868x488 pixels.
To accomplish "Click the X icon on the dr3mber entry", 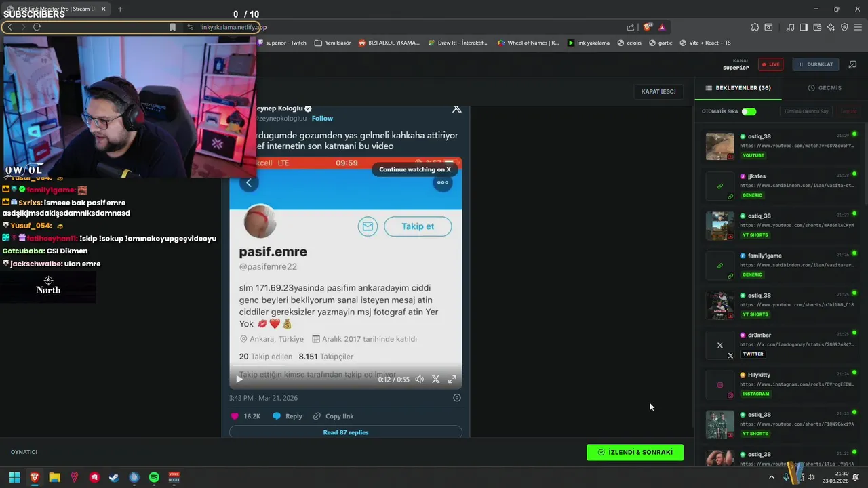I will (x=719, y=345).
